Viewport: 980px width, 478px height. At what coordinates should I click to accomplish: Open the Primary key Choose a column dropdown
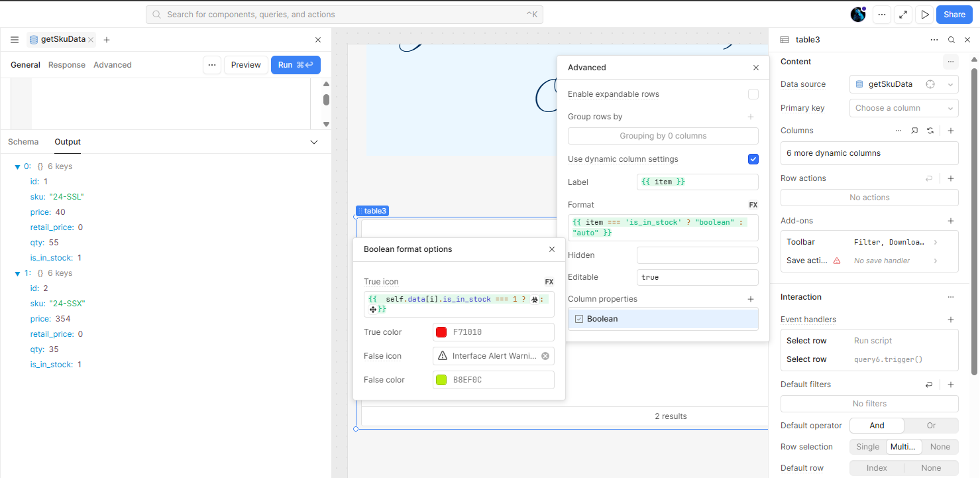(x=904, y=108)
